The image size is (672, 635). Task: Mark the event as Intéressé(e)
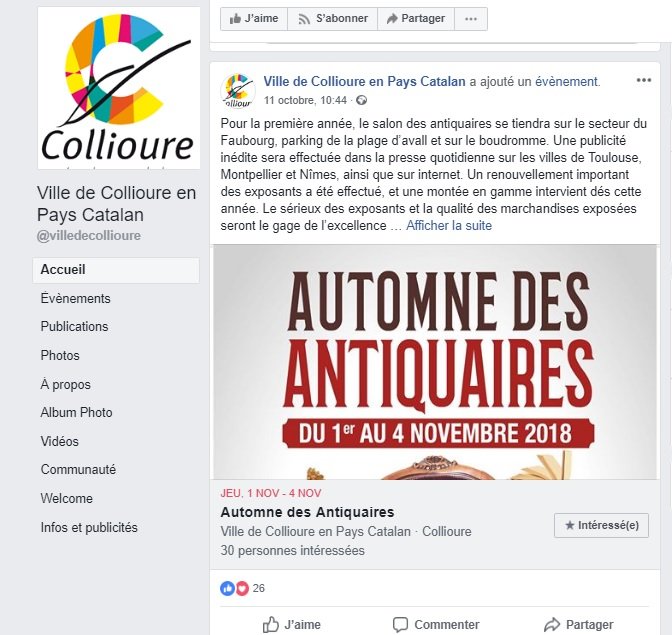click(x=601, y=525)
